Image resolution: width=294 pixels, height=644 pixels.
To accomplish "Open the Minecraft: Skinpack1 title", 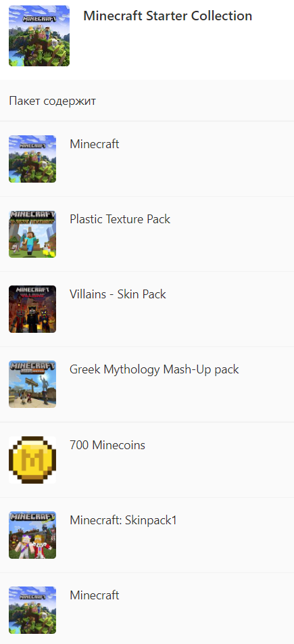I will (123, 520).
